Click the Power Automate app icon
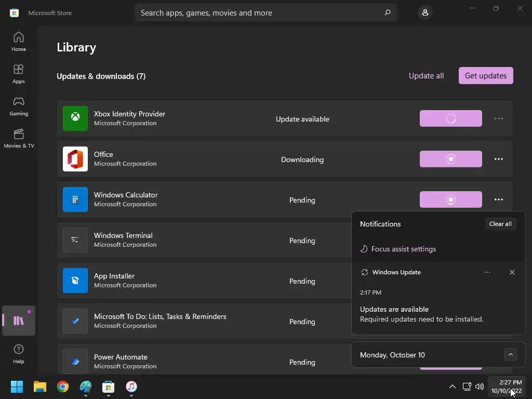532x399 pixels. (75, 362)
